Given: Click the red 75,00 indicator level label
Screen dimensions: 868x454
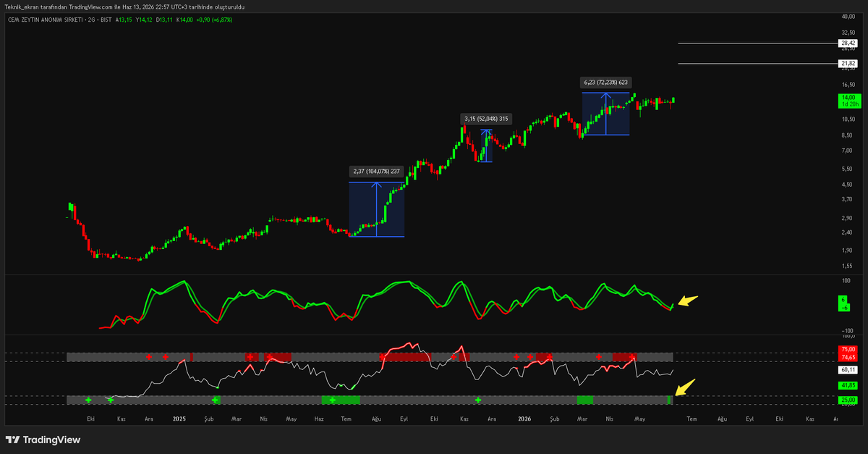Looking at the screenshot, I should pyautogui.click(x=848, y=350).
